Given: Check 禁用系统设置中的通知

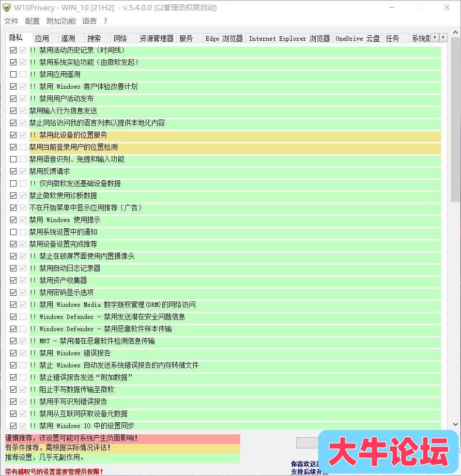Looking at the screenshot, I should tap(14, 232).
